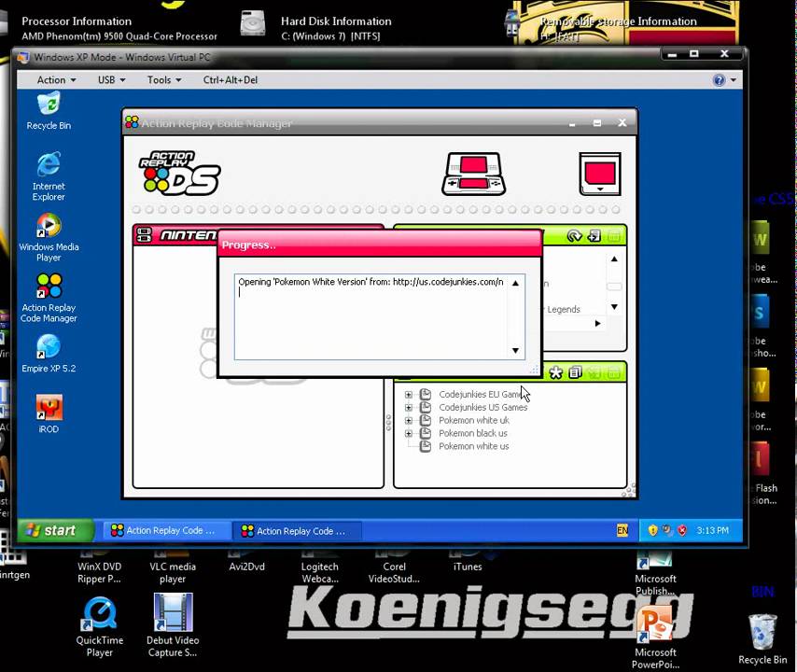Select the Pokemon black us list entry
This screenshot has height=672, width=797.
click(x=473, y=433)
